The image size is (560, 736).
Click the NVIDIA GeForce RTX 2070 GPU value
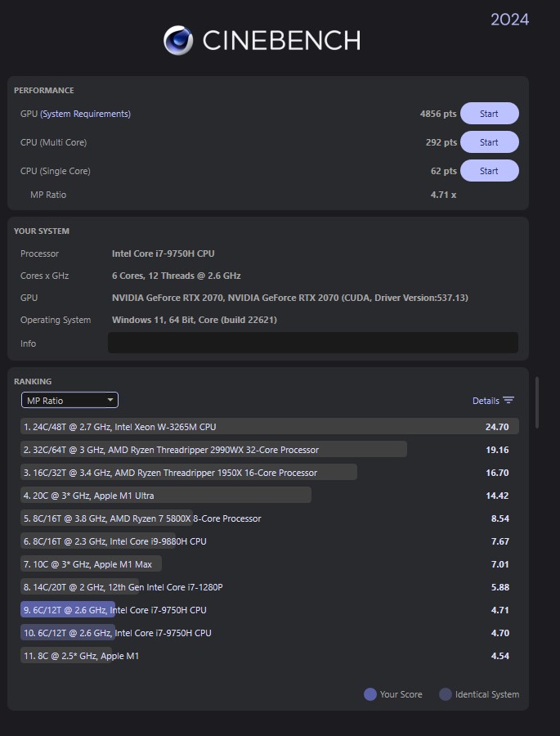(289, 298)
